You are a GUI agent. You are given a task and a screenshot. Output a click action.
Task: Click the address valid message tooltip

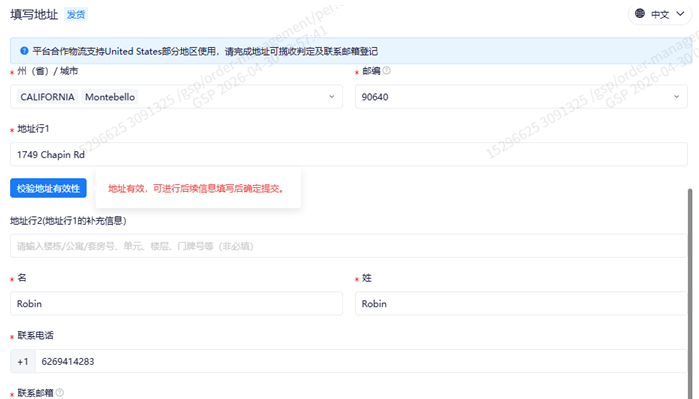198,188
